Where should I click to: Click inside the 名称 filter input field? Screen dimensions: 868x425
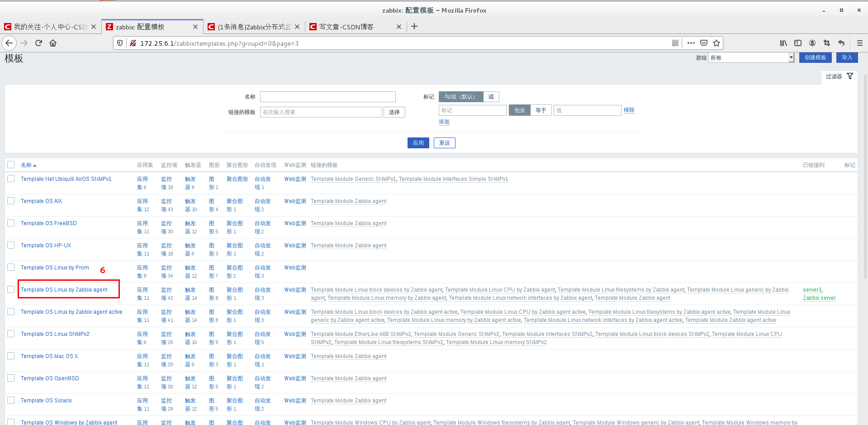(327, 96)
